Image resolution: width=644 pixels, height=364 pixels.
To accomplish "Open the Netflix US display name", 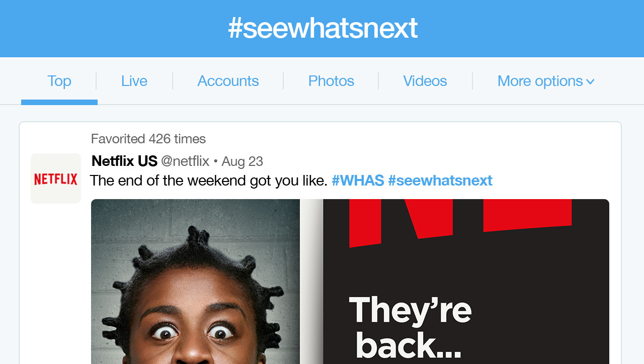I will [x=124, y=161].
